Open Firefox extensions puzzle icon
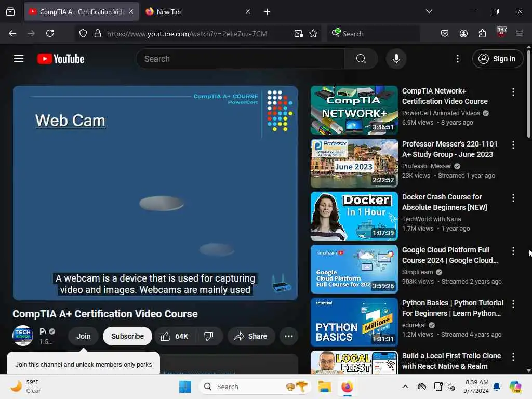532x399 pixels. coord(482,33)
